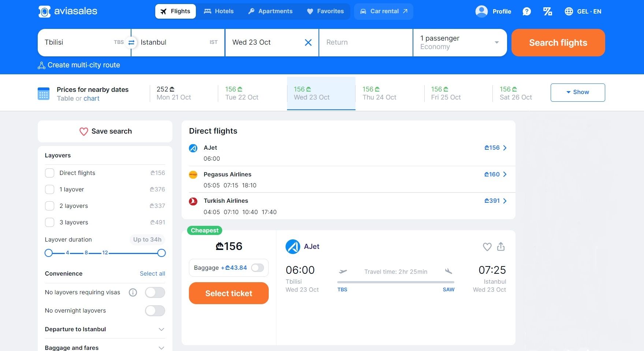This screenshot has width=644, height=351.
Task: Click the aviasales logo
Action: pyautogui.click(x=68, y=11)
